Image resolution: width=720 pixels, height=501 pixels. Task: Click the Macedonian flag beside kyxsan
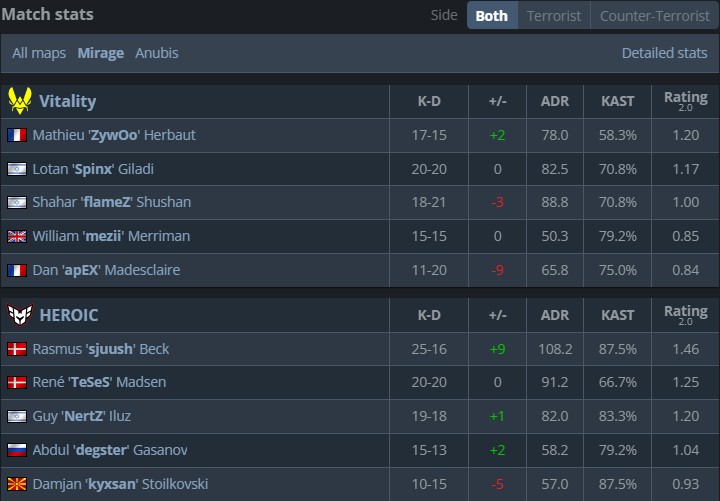(x=17, y=484)
